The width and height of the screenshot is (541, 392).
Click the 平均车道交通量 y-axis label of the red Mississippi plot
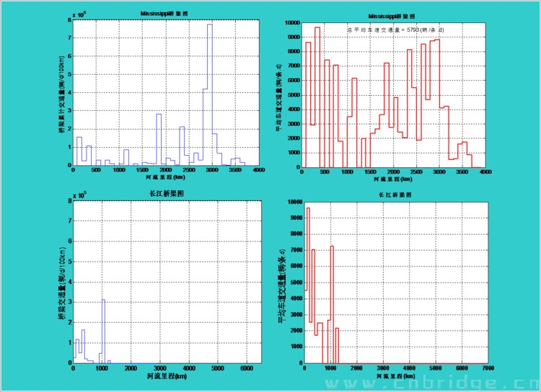point(278,97)
